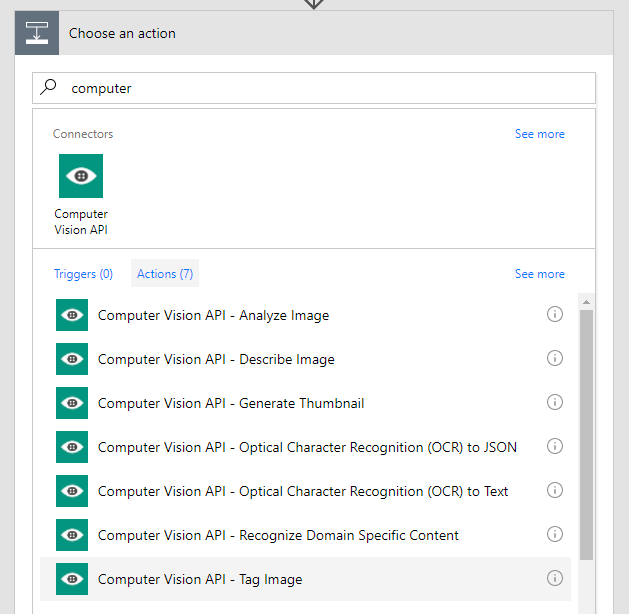Click the eye icon beside Analyze Image
The width and height of the screenshot is (629, 614).
72,315
